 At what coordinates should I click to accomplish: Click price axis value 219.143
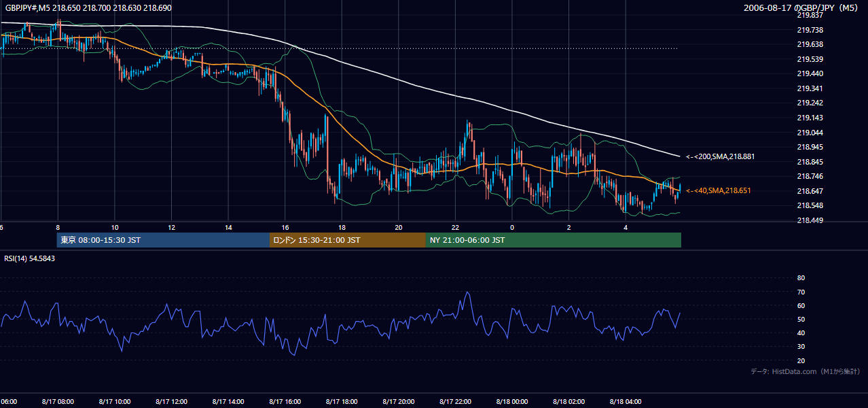(810, 118)
